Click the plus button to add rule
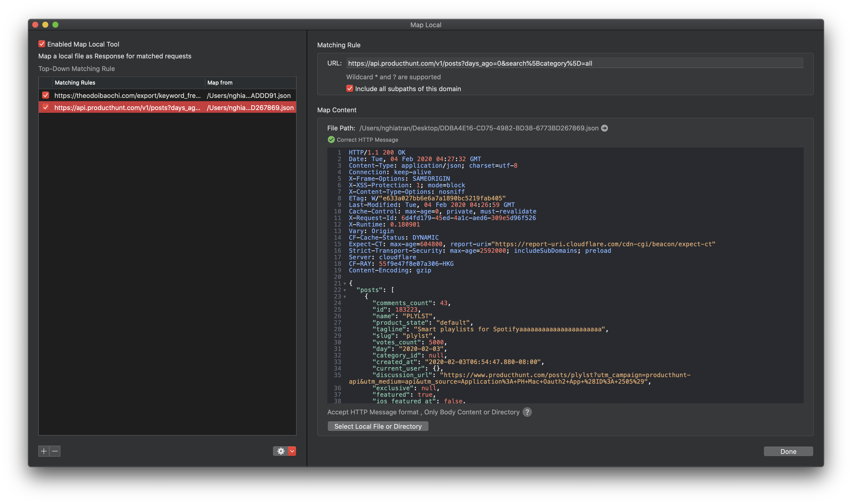 coord(44,451)
